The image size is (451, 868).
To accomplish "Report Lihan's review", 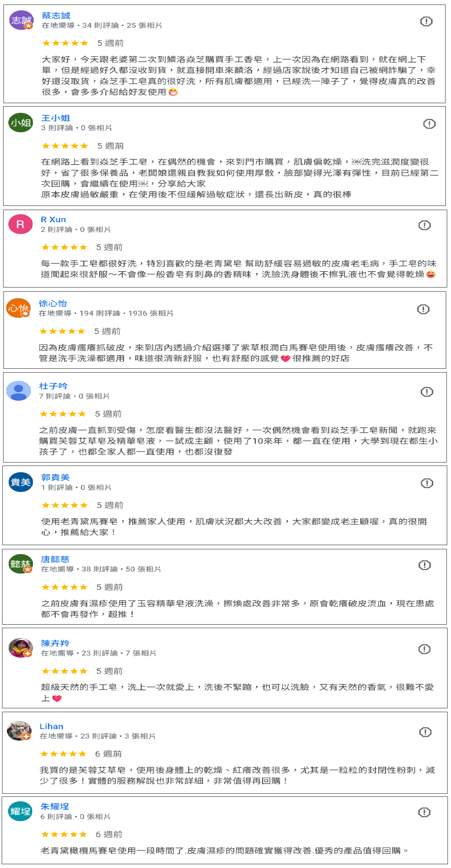I will click(425, 732).
